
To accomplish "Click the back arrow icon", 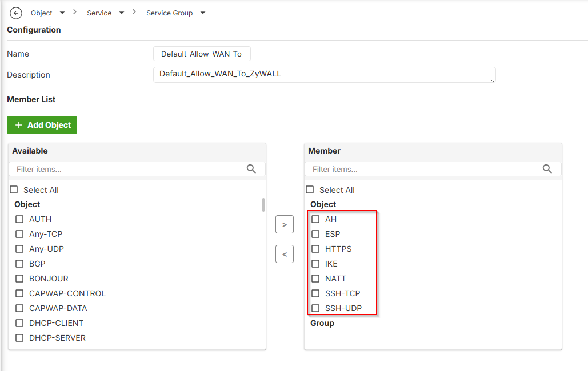I will pos(16,13).
